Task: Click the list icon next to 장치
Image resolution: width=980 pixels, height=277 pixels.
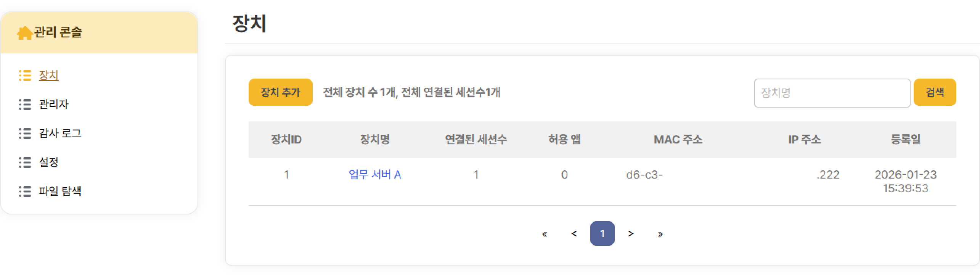Action: pos(25,76)
